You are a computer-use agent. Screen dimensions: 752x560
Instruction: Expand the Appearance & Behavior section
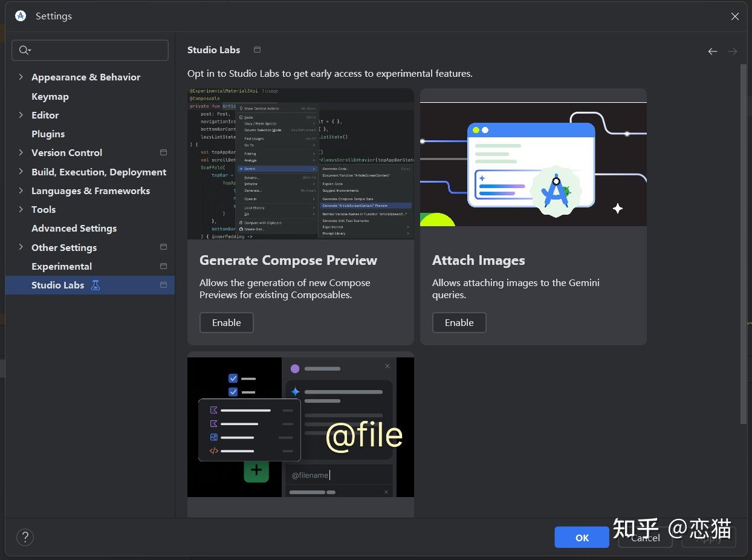21,77
